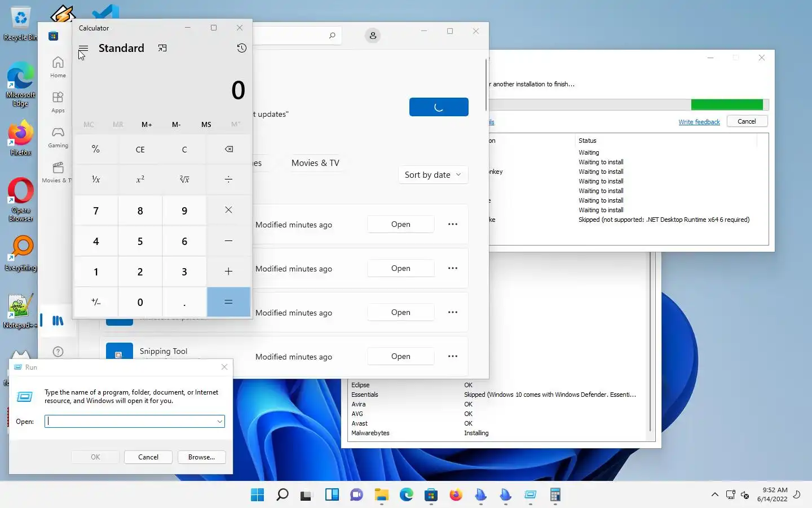Click the Write feedback link in Ninite
This screenshot has height=508, width=812.
click(699, 122)
